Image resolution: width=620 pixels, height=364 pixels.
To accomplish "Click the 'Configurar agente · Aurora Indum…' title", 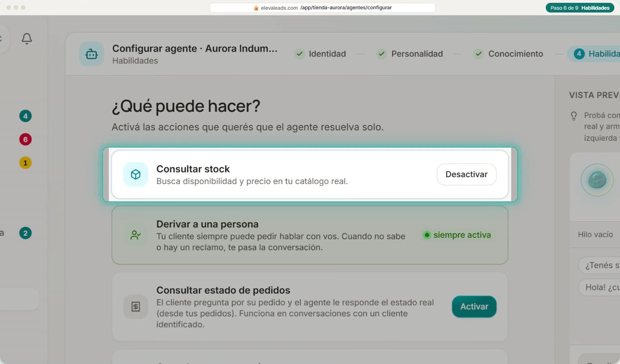I will tap(195, 49).
